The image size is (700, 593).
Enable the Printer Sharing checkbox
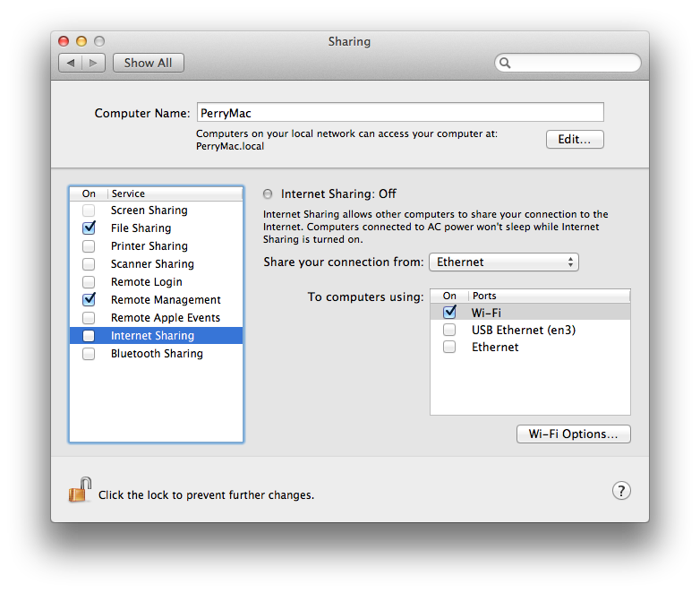89,245
